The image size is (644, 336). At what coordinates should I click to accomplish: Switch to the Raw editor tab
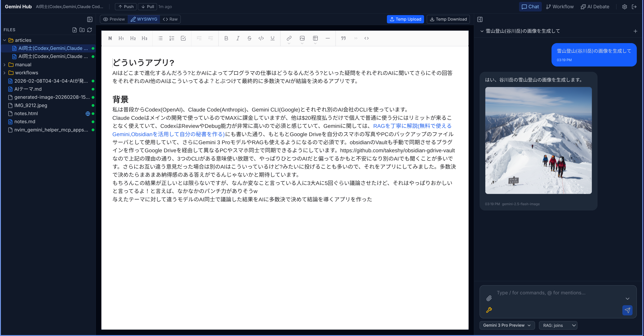170,19
